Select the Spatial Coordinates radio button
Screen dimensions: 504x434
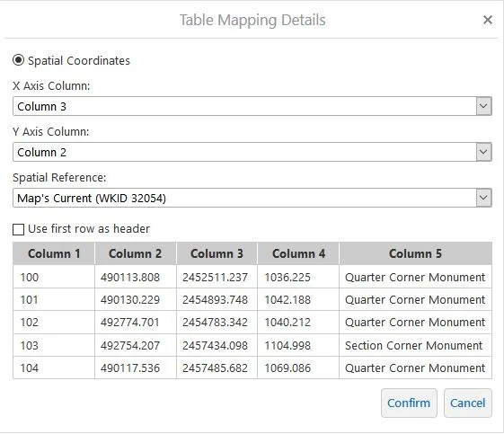point(18,60)
